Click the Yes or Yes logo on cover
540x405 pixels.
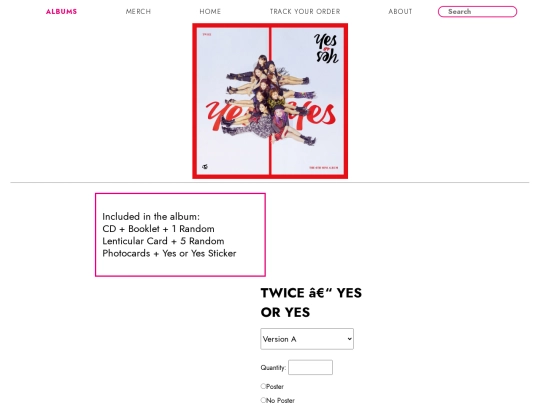(x=326, y=48)
